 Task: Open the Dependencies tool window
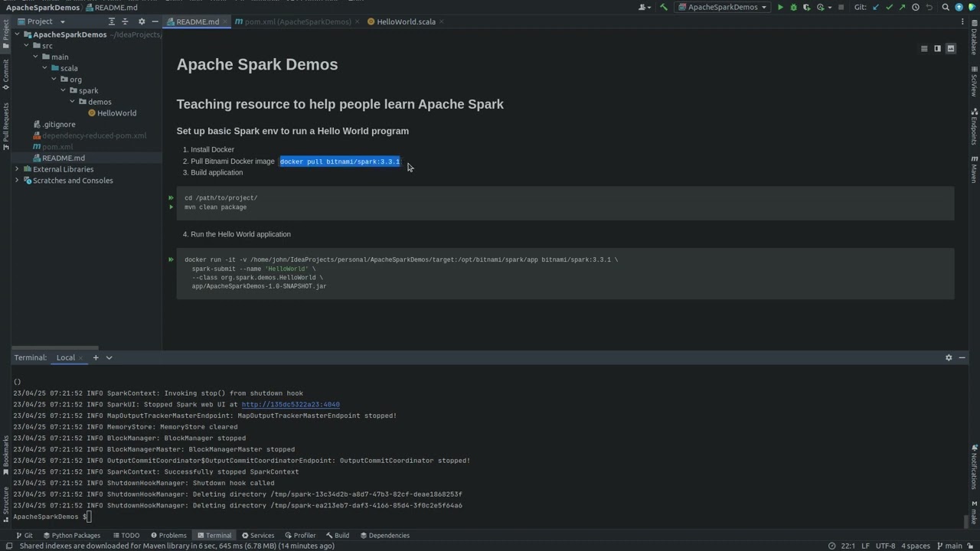point(385,536)
